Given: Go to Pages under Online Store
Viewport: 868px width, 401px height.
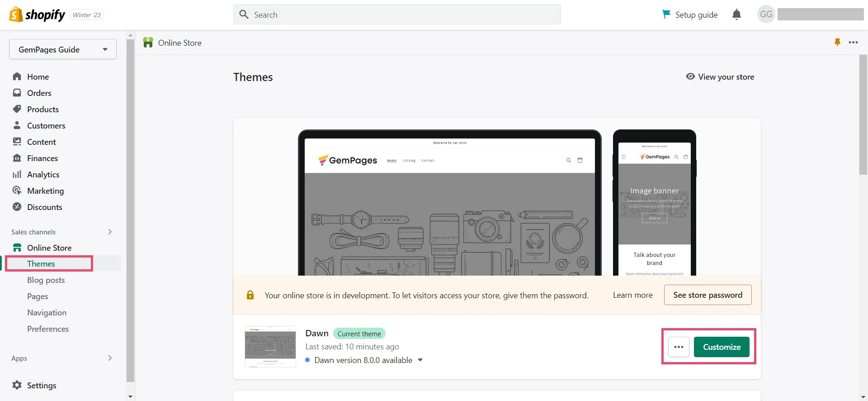Looking at the screenshot, I should pos(38,296).
